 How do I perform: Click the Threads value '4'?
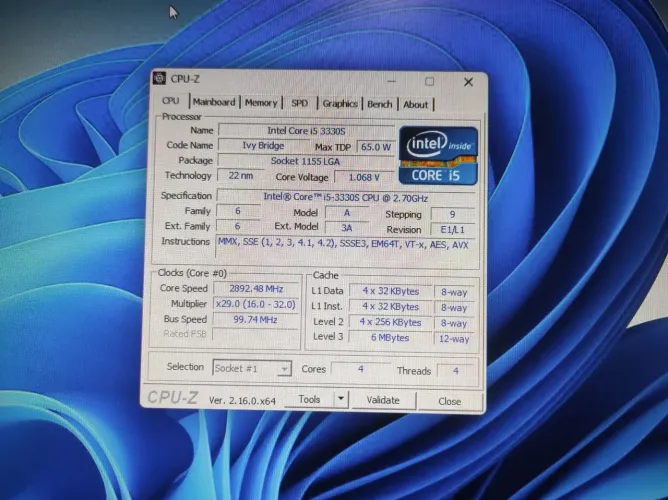[x=455, y=371]
